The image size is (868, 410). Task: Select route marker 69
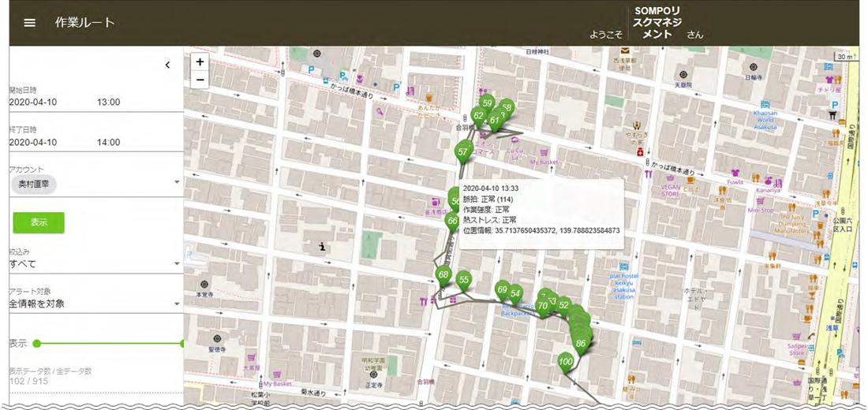coord(502,290)
